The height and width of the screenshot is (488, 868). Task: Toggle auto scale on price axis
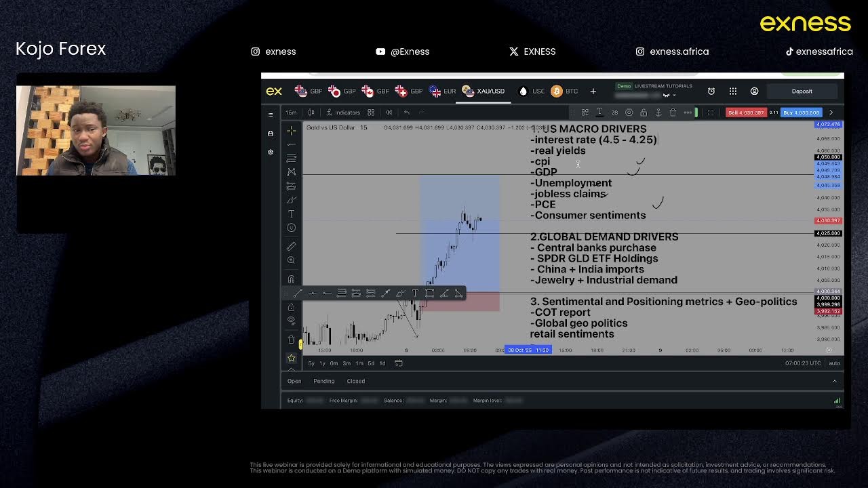(834, 363)
